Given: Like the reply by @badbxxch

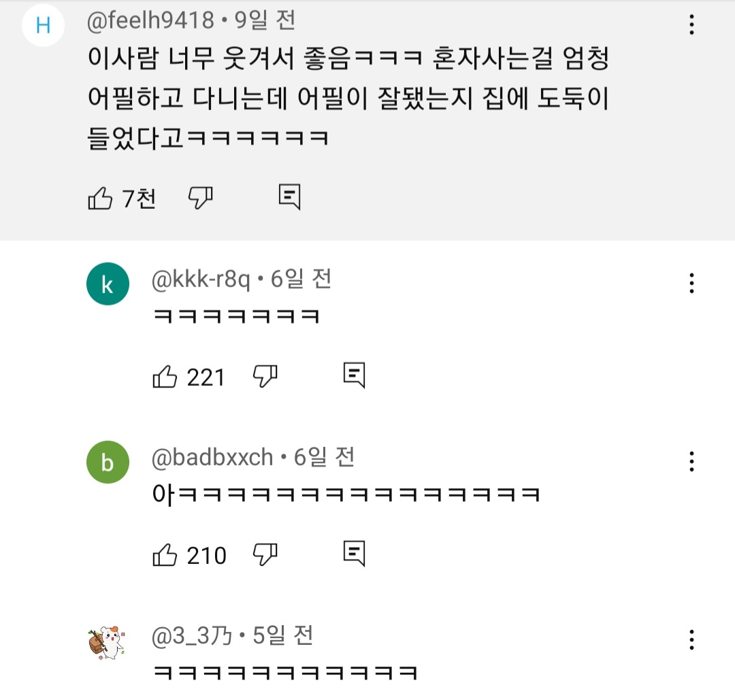Looking at the screenshot, I should 165,555.
